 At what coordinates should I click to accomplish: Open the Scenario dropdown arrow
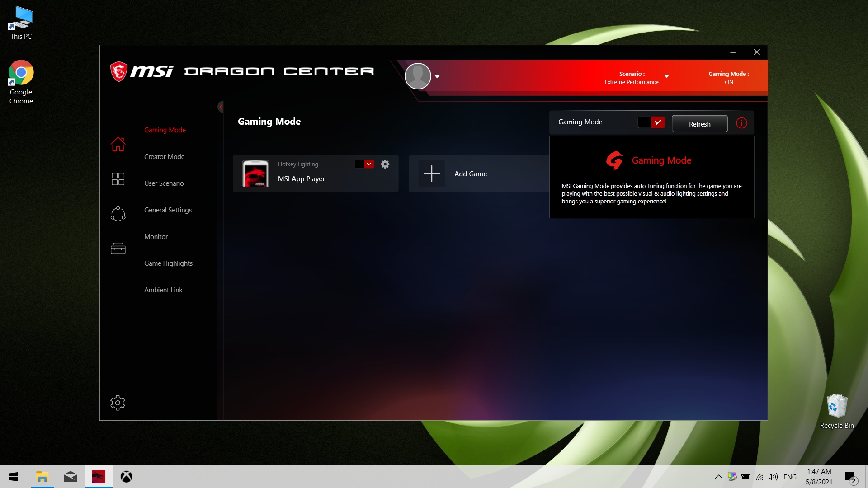[x=666, y=76]
